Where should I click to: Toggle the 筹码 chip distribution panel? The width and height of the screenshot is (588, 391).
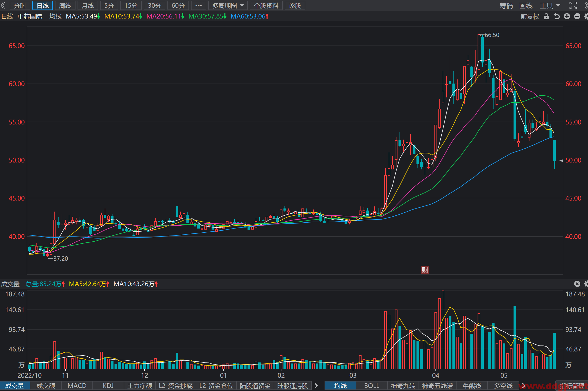point(506,5)
